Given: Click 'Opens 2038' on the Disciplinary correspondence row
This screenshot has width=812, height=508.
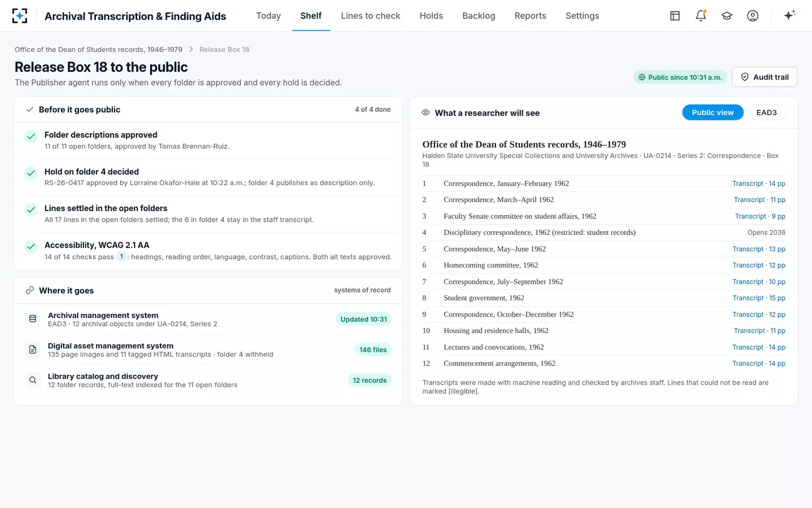Looking at the screenshot, I should [x=766, y=233].
